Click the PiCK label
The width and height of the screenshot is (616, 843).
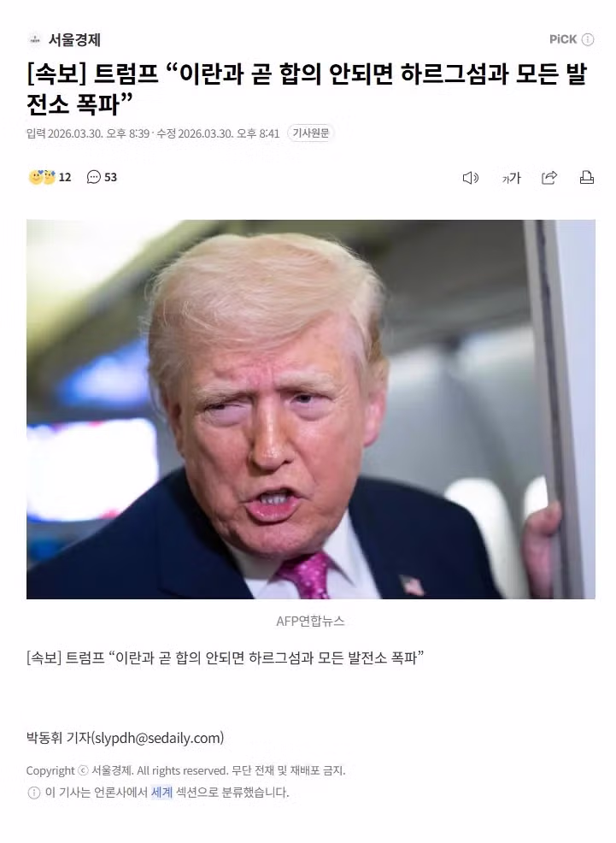[x=563, y=39]
